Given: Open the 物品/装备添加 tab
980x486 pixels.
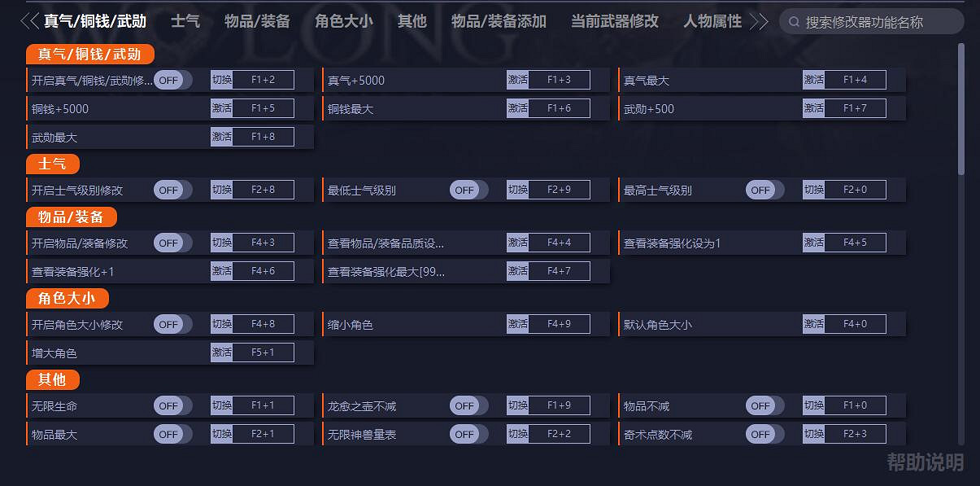Looking at the screenshot, I should (x=499, y=21).
